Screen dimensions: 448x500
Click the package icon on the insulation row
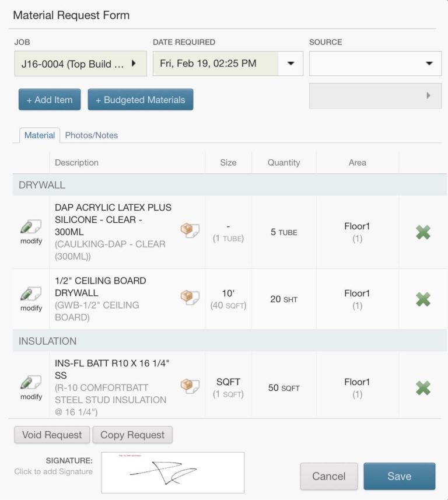click(x=190, y=383)
